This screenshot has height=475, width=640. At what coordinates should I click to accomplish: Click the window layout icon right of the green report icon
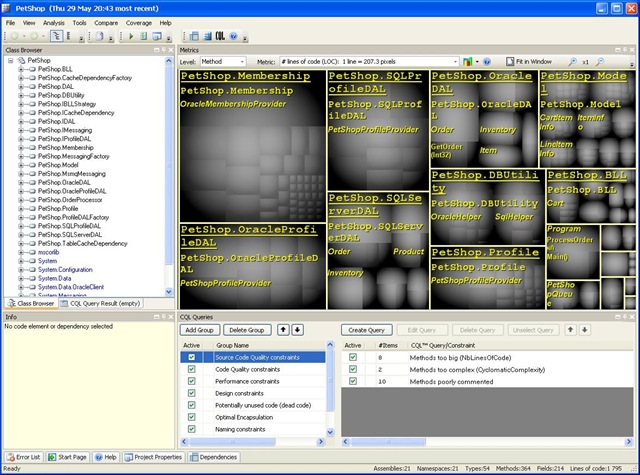pyautogui.click(x=157, y=36)
